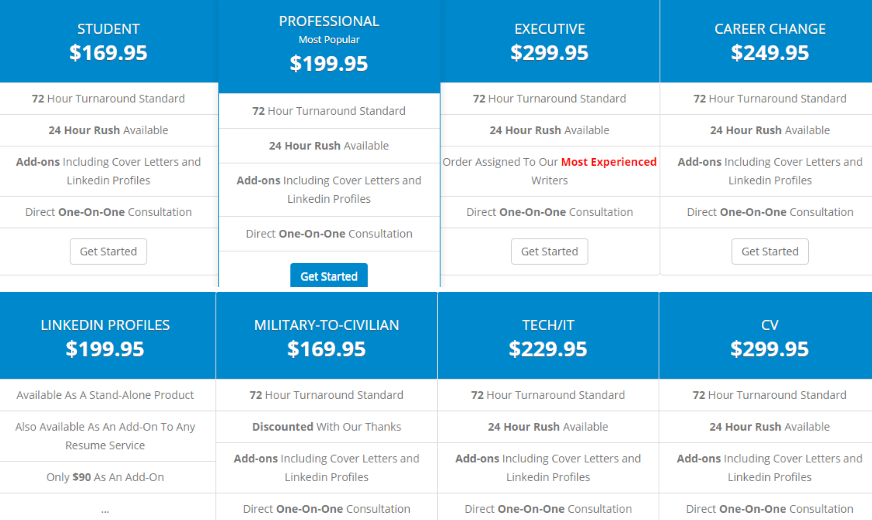Click the LinkedIn Profiles $199.95 header

[105, 337]
